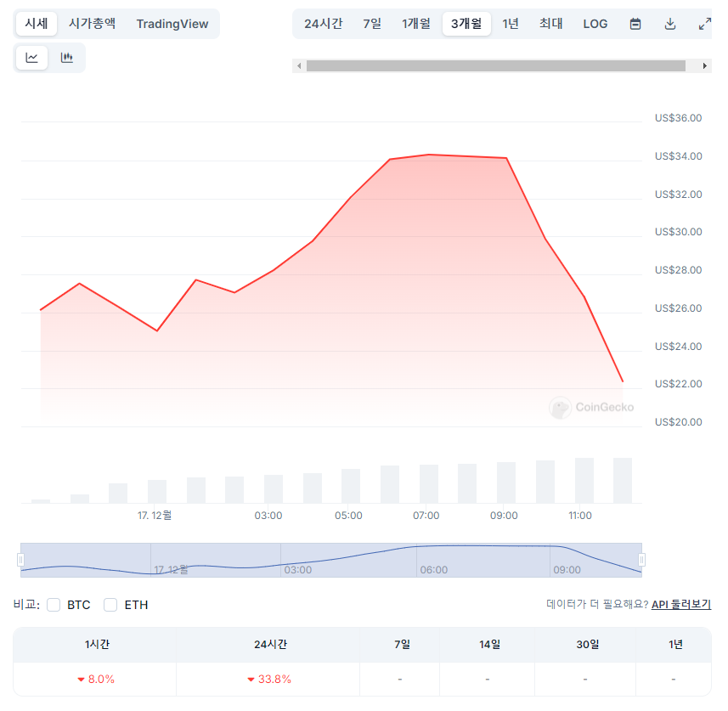Open the TradingView tab

tap(172, 24)
